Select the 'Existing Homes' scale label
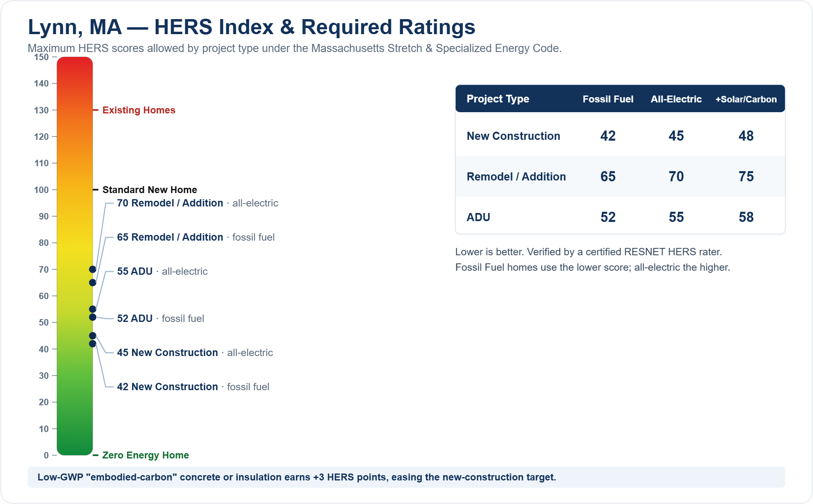 coord(139,110)
